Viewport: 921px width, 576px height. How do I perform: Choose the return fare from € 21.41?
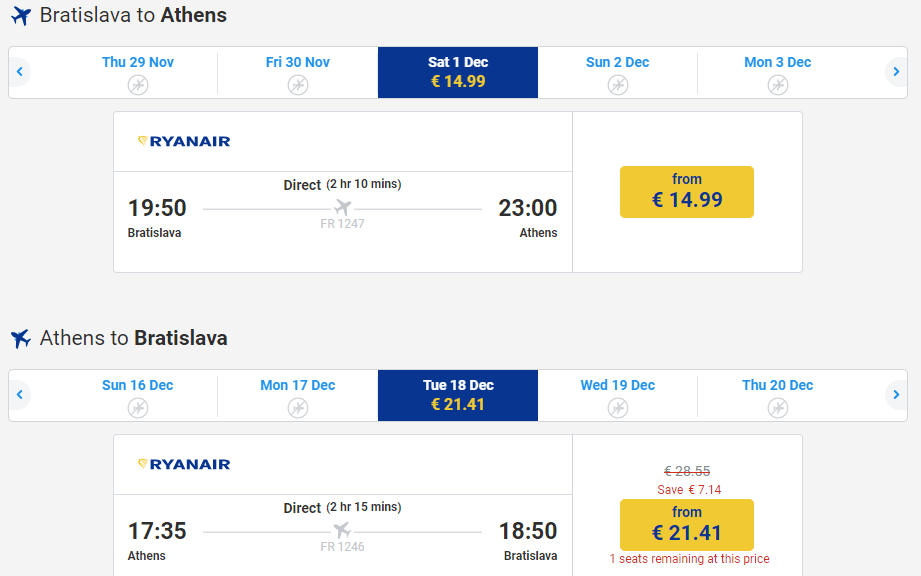click(x=687, y=524)
